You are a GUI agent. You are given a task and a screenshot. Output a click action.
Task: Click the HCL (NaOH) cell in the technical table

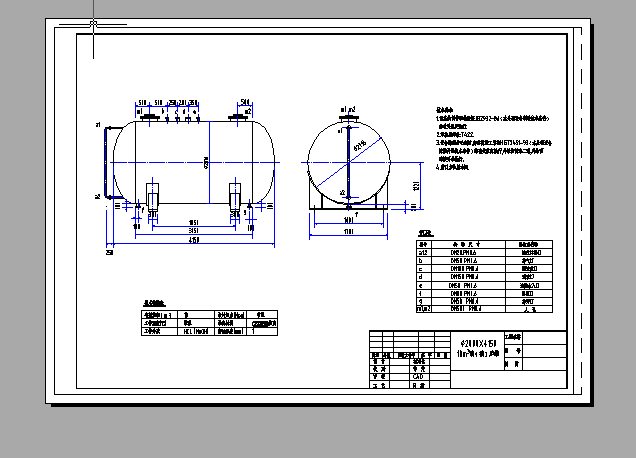tap(196, 331)
